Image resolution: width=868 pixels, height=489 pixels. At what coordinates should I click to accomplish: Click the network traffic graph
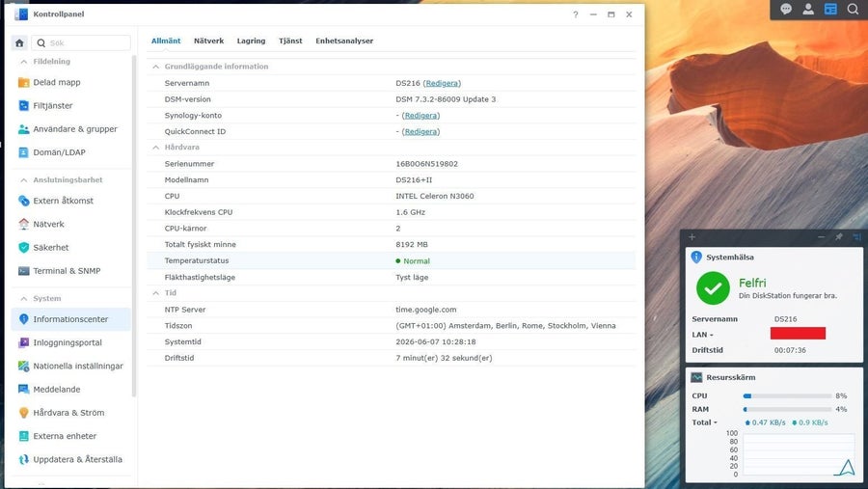click(799, 454)
